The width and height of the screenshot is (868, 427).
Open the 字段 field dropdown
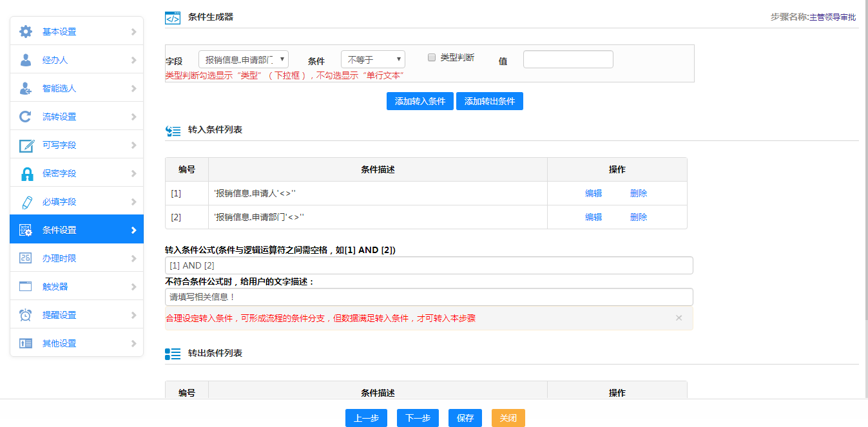click(243, 59)
